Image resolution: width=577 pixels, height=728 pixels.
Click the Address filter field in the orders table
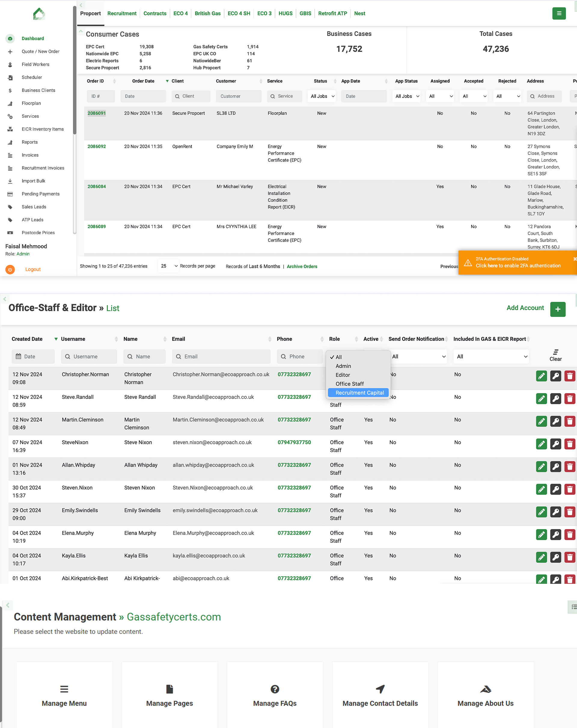pyautogui.click(x=544, y=96)
